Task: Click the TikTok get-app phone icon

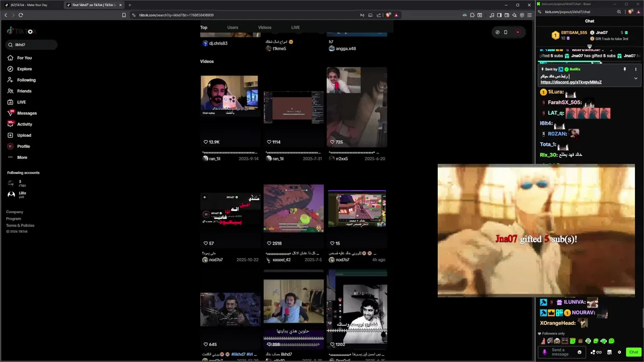Action: click(x=506, y=32)
